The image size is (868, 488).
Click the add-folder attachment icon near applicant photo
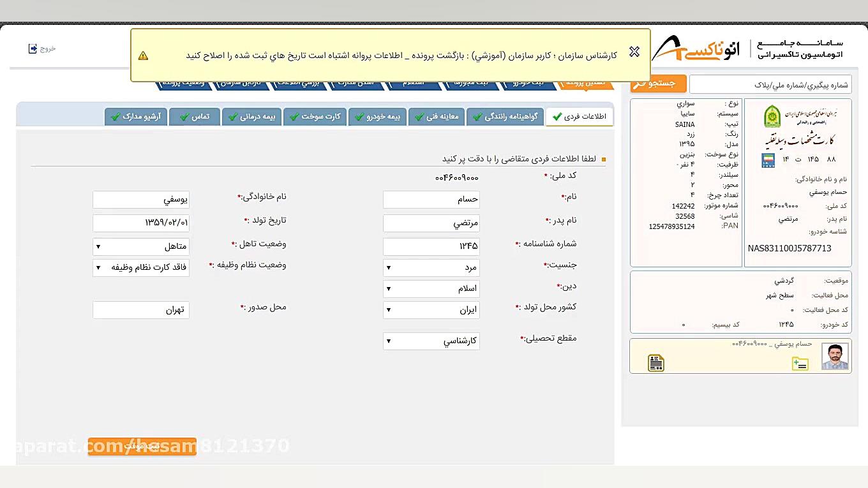coord(800,363)
